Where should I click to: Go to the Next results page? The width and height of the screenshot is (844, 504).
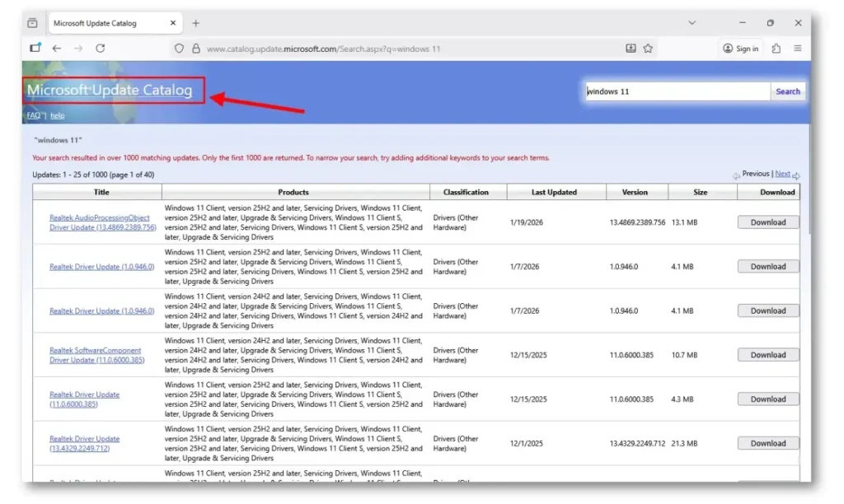782,175
